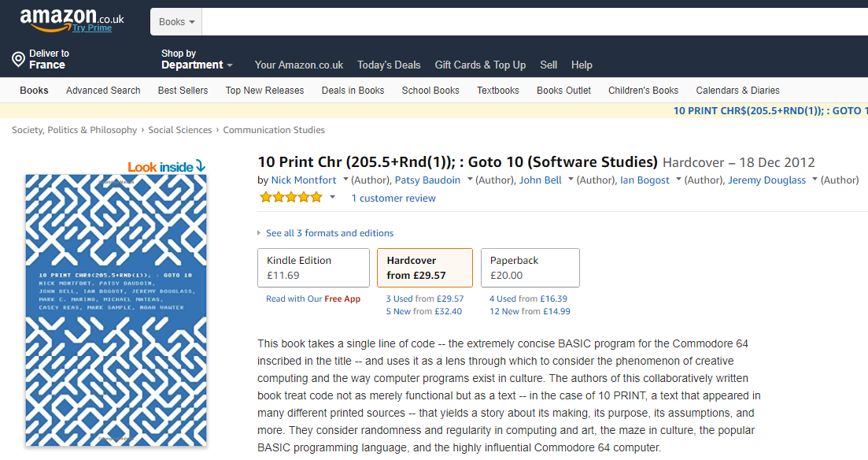Expand the dropdown next to Nick Montfort
This screenshot has width=868, height=460.
345,180
